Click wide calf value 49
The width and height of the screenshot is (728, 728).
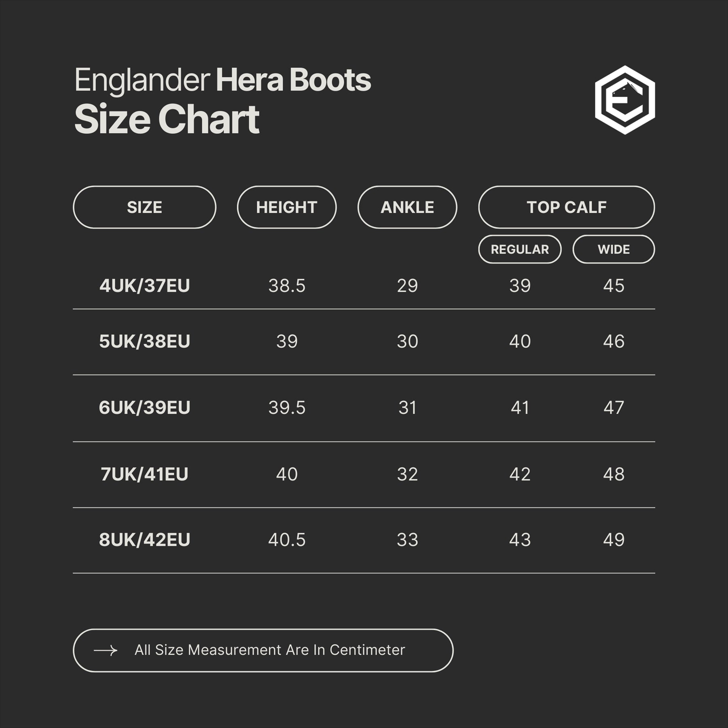click(x=614, y=540)
